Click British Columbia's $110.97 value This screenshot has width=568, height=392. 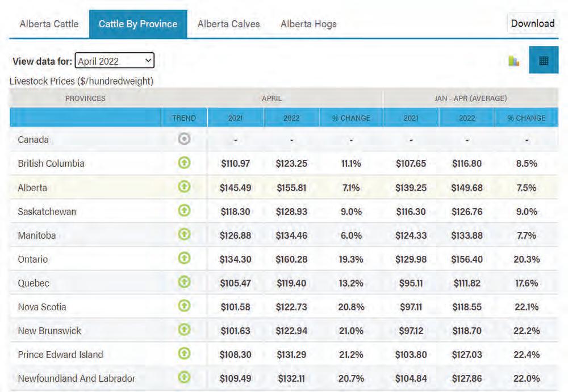click(236, 163)
